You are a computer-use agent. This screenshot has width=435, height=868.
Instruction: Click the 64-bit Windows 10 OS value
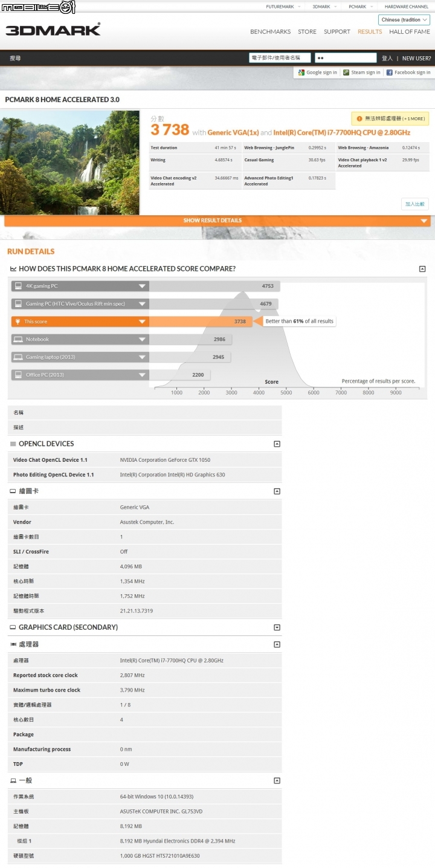[x=156, y=797]
